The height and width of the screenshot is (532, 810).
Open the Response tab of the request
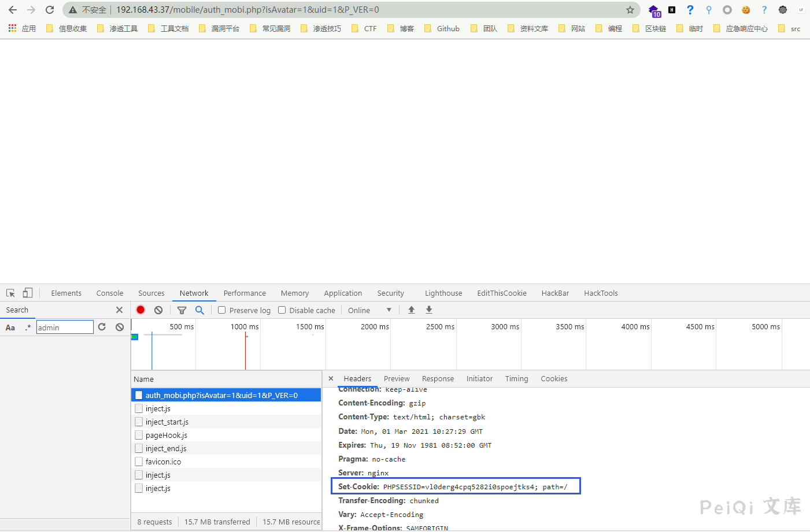(x=438, y=379)
